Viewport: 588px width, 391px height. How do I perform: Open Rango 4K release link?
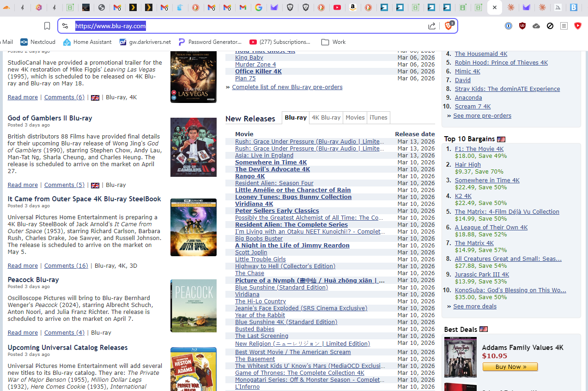250,176
